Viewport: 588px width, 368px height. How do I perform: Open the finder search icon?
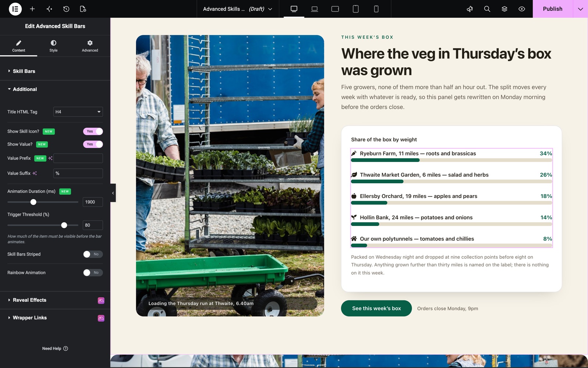coord(487,9)
